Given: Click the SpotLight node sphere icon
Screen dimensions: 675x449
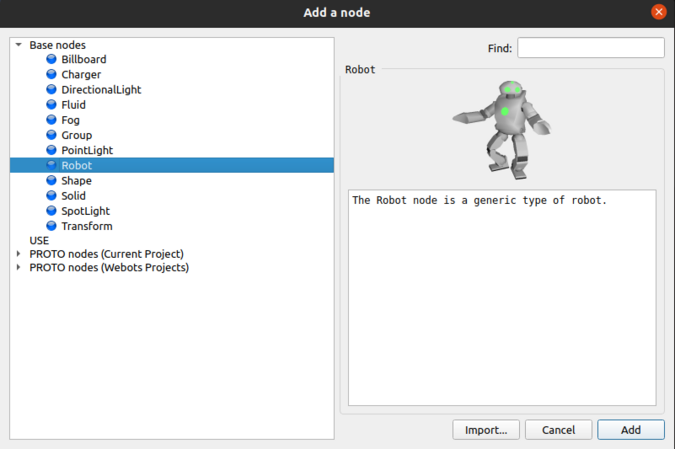Looking at the screenshot, I should click(x=51, y=211).
